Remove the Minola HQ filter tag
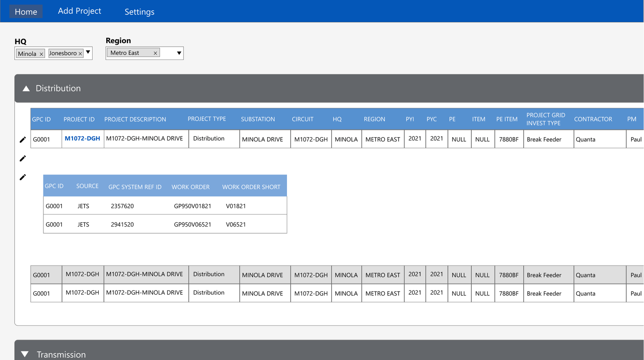 41,54
